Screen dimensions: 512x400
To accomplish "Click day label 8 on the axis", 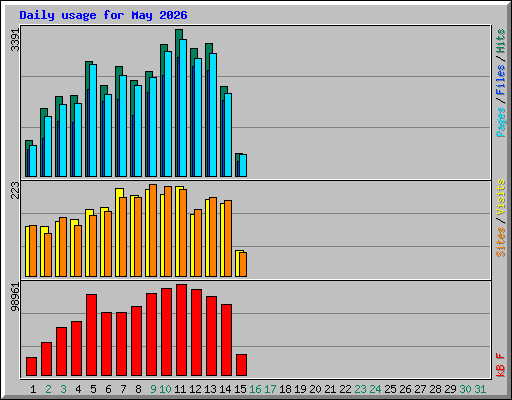I will [138, 389].
